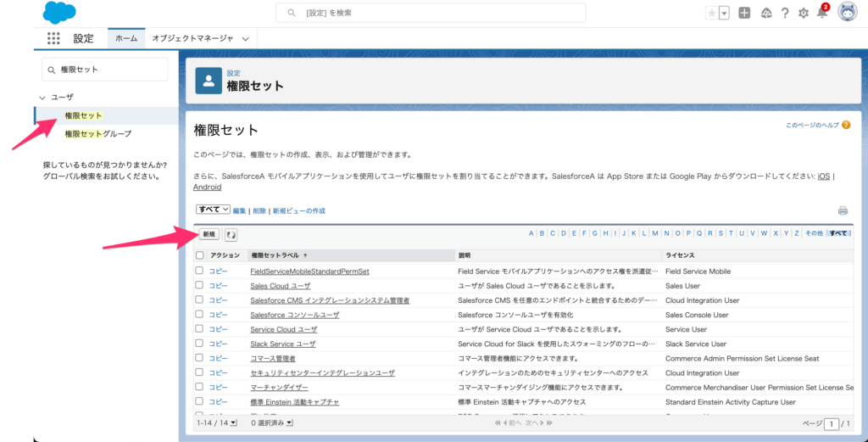Viewport: 868px width, 442px height.
Task: Click コピー for 標準 Einstein 活動キャプチャ
Action: pyautogui.click(x=218, y=401)
